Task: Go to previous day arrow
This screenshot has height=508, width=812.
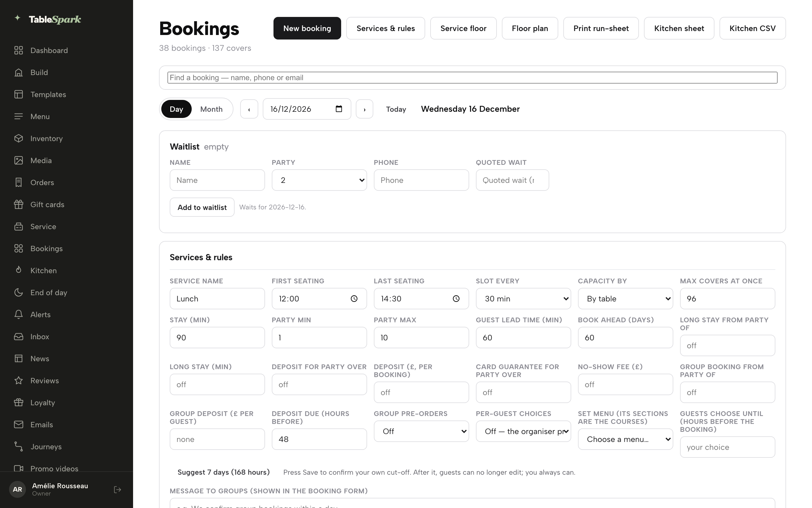Action: click(x=249, y=109)
